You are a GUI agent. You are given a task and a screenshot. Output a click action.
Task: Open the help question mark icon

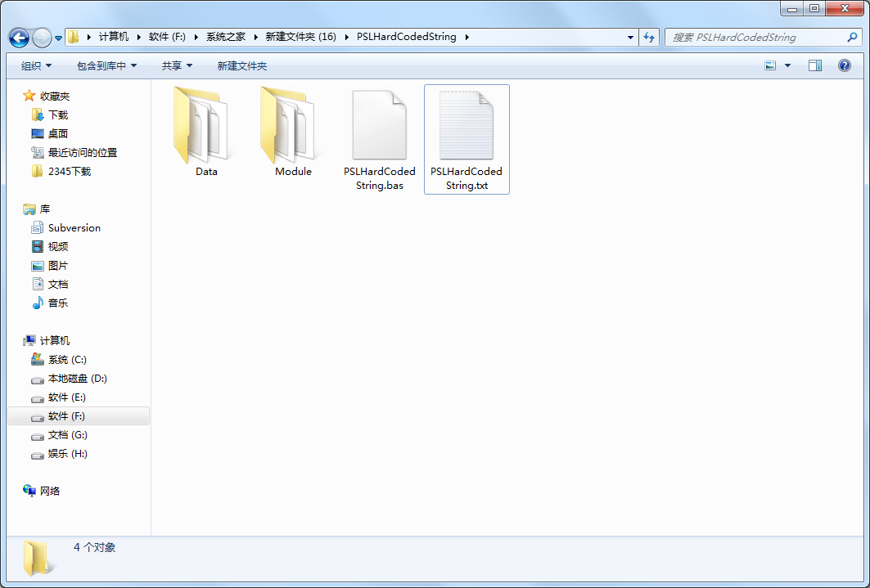pyautogui.click(x=844, y=65)
